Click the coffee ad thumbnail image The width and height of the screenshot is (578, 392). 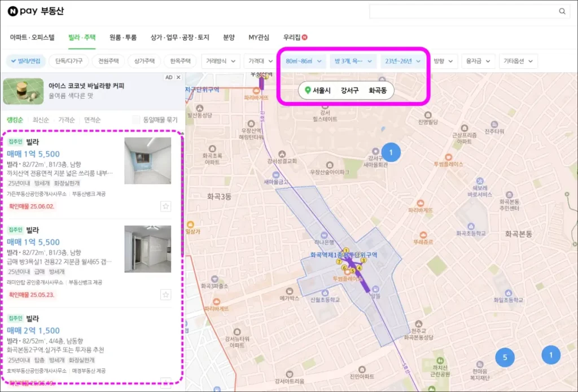coord(23,91)
